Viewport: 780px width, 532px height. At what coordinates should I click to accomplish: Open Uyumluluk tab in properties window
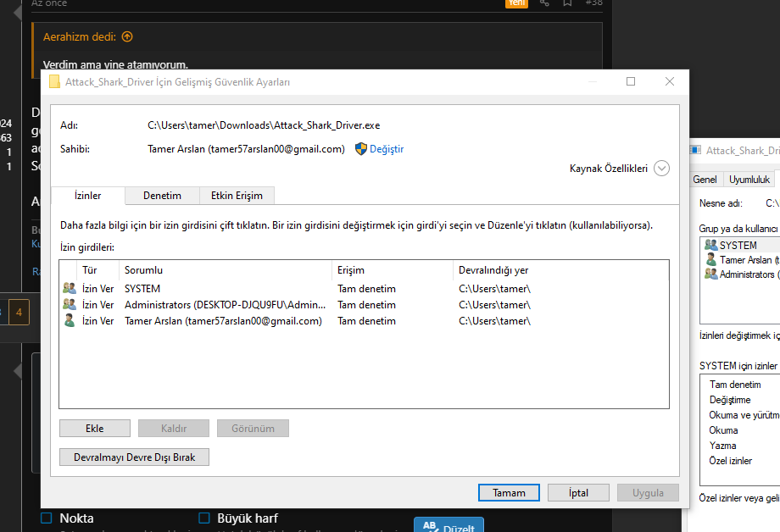[749, 180]
